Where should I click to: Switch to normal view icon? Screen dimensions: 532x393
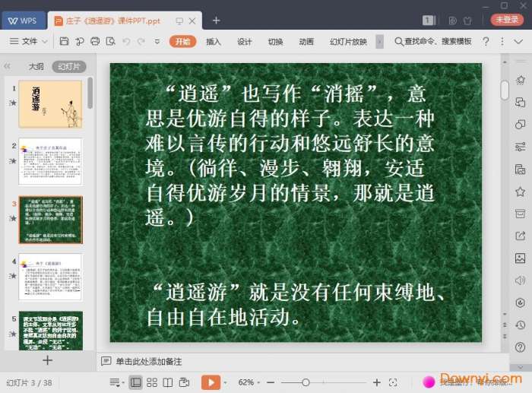point(136,383)
